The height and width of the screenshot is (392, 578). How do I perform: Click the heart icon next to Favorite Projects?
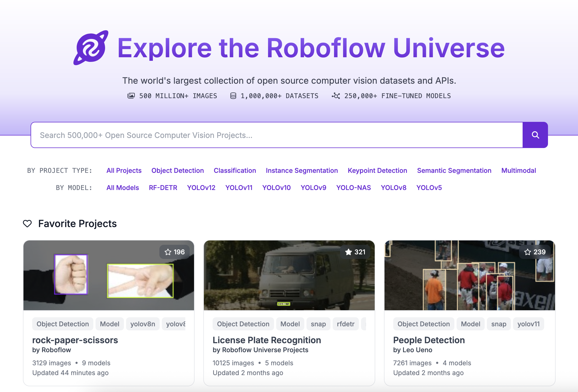pyautogui.click(x=28, y=224)
